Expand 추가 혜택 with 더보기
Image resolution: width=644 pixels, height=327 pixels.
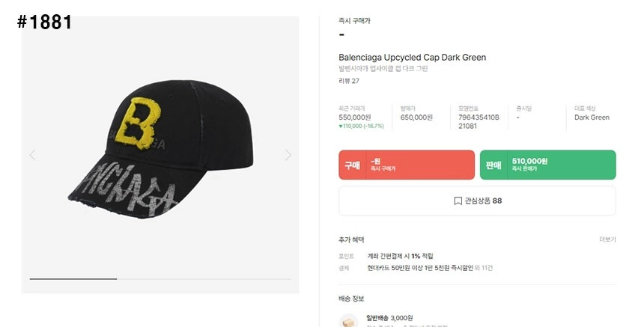pyautogui.click(x=607, y=239)
